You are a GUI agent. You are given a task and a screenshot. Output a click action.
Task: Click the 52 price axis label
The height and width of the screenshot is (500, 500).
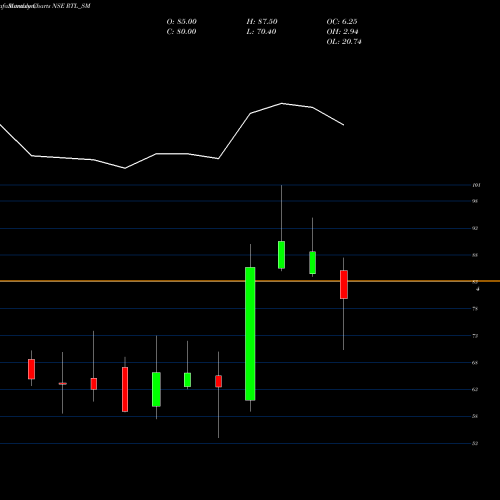475,443
